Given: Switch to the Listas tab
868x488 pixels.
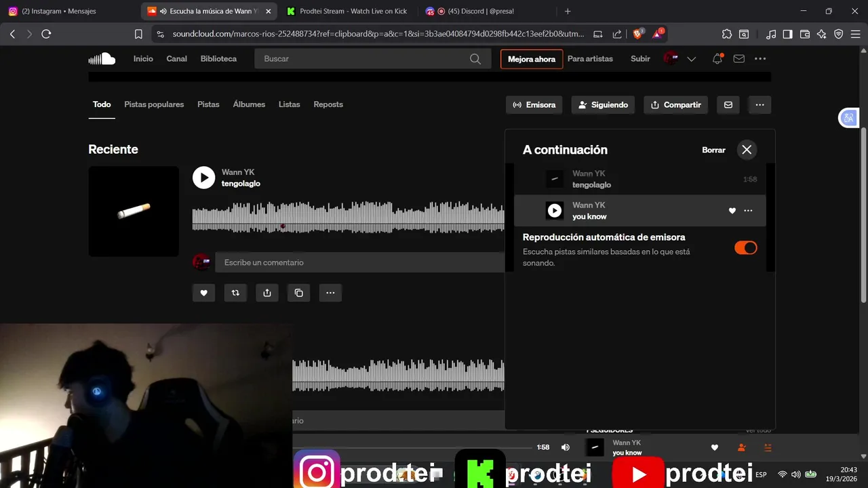Looking at the screenshot, I should point(289,104).
